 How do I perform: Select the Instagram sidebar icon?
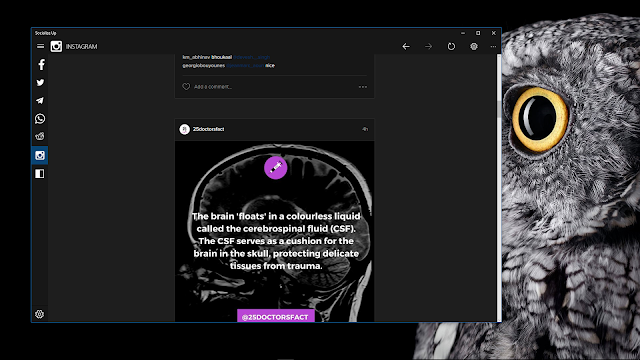pyautogui.click(x=40, y=155)
